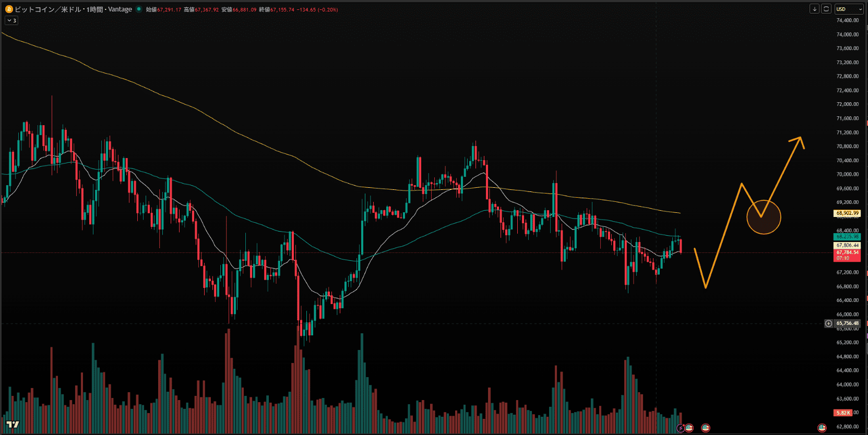The height and width of the screenshot is (435, 868).
Task: Click the ビットコイン／米ドル symbol title
Action: pos(47,9)
